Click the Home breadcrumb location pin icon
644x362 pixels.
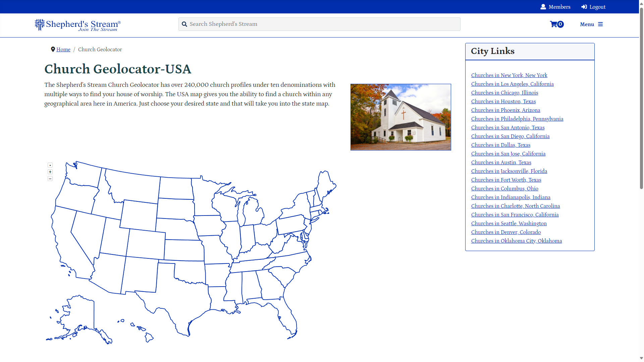tap(53, 50)
